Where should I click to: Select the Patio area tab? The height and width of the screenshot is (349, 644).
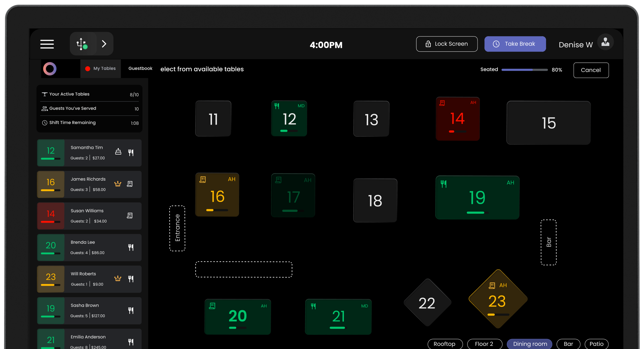(596, 344)
